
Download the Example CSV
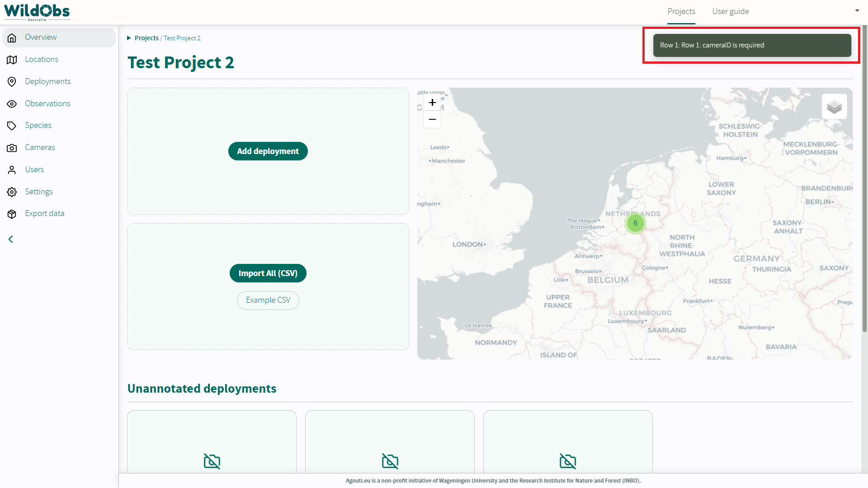tap(268, 300)
